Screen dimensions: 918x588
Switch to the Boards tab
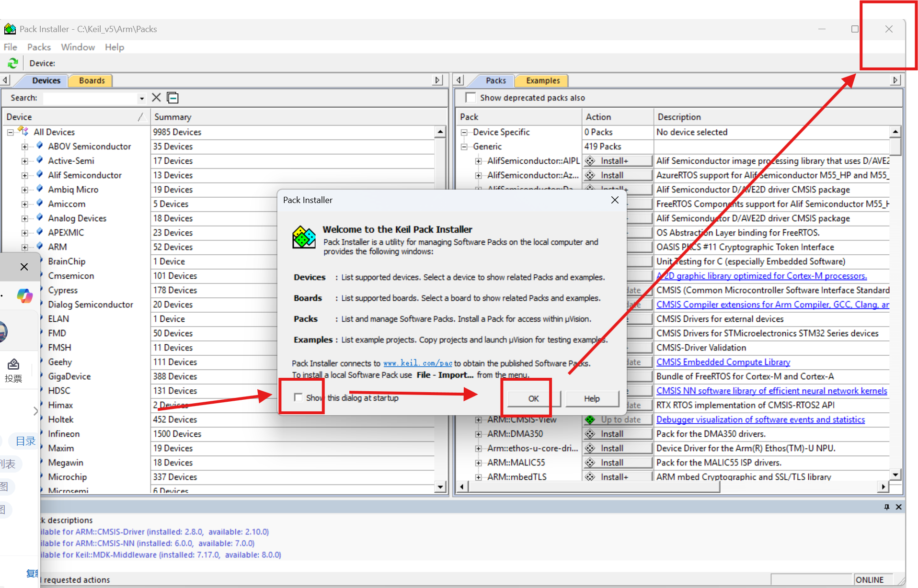coord(92,80)
